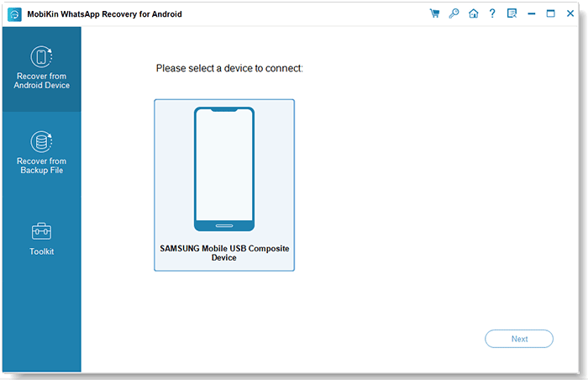This screenshot has width=588, height=380.
Task: Click the key register icon
Action: tap(454, 14)
